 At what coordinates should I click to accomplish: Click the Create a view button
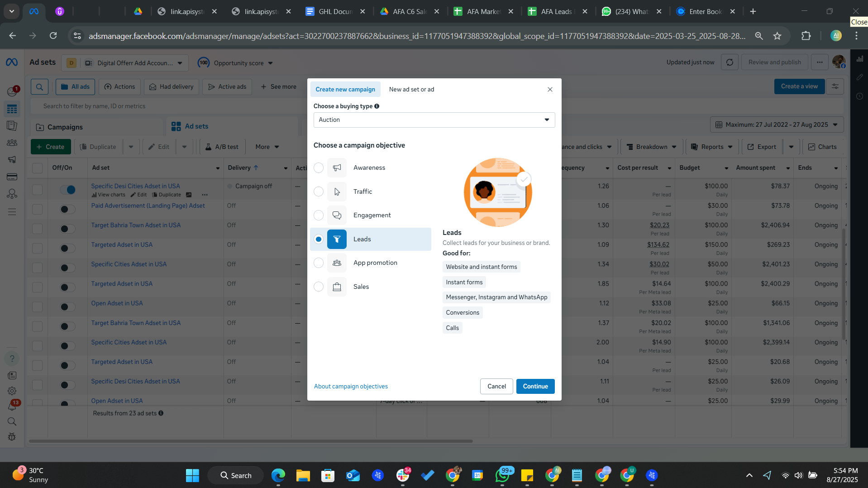(799, 86)
